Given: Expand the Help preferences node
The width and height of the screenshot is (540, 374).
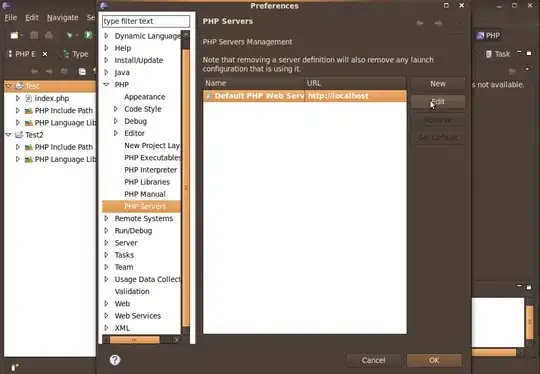Looking at the screenshot, I should [x=106, y=48].
